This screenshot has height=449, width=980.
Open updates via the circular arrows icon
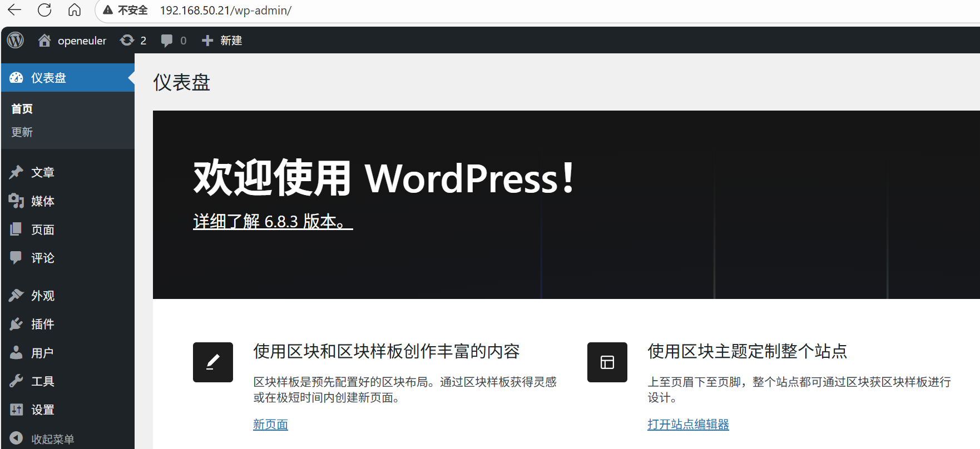(x=127, y=40)
